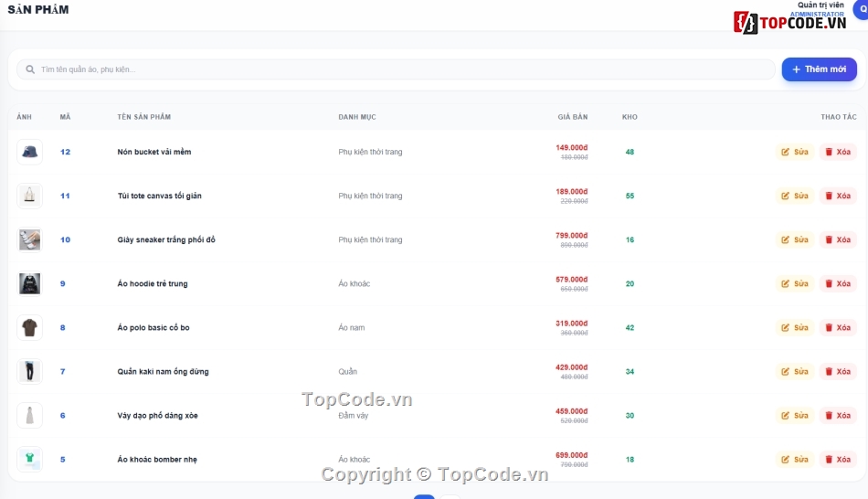
Task: Click the GIÁ BÁN column header
Action: [573, 117]
